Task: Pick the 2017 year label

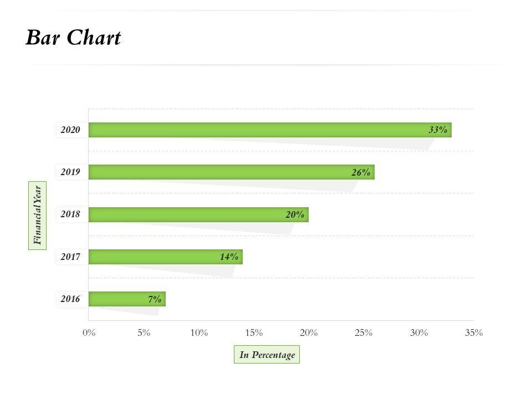Action: pos(71,257)
